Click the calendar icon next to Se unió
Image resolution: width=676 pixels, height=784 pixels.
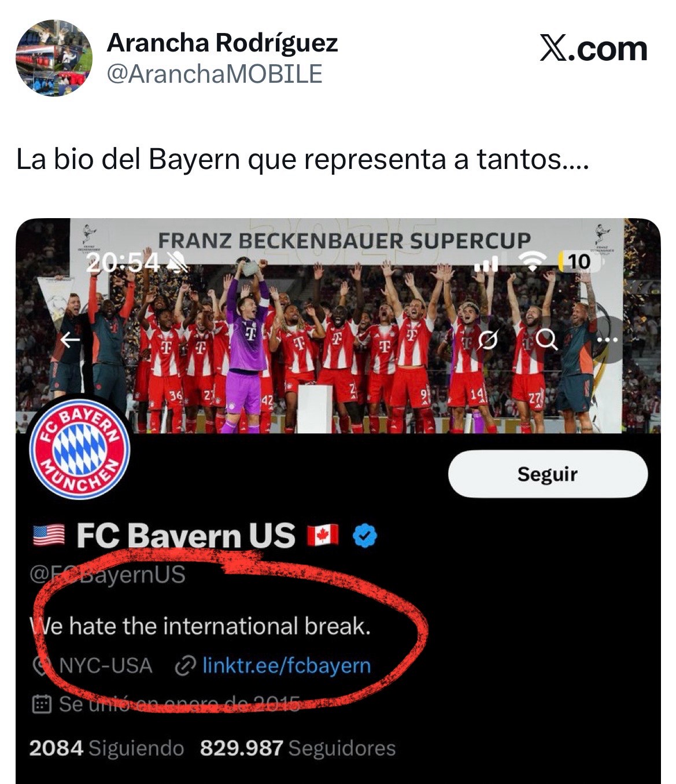41,704
